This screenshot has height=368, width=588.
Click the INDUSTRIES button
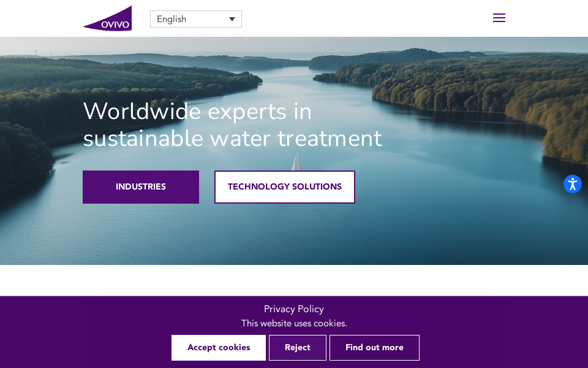pos(141,187)
